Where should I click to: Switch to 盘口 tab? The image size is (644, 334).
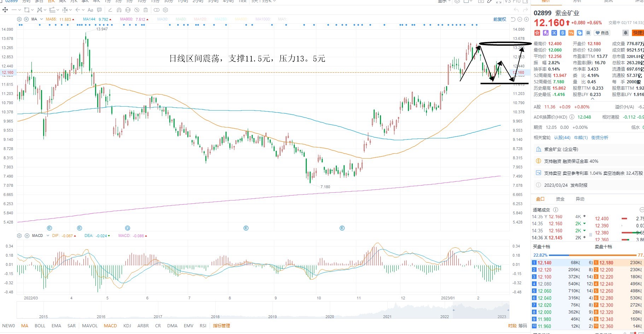(540, 199)
